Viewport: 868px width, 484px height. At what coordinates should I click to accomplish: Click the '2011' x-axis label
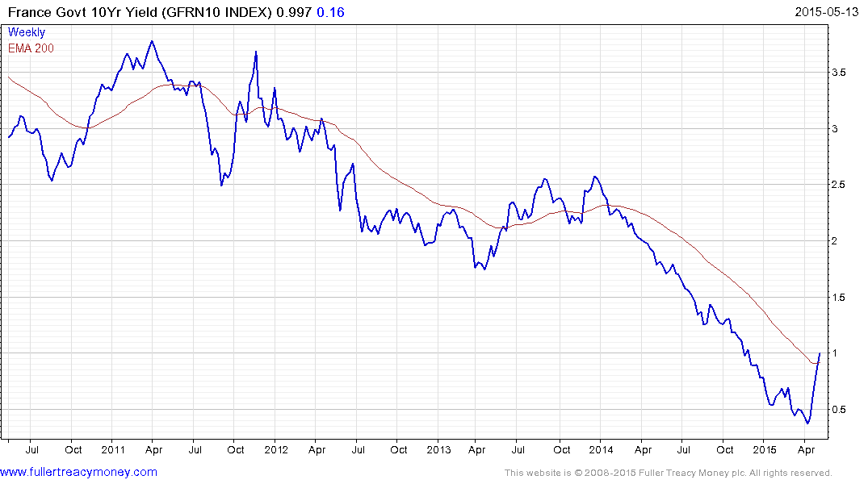coord(113,449)
